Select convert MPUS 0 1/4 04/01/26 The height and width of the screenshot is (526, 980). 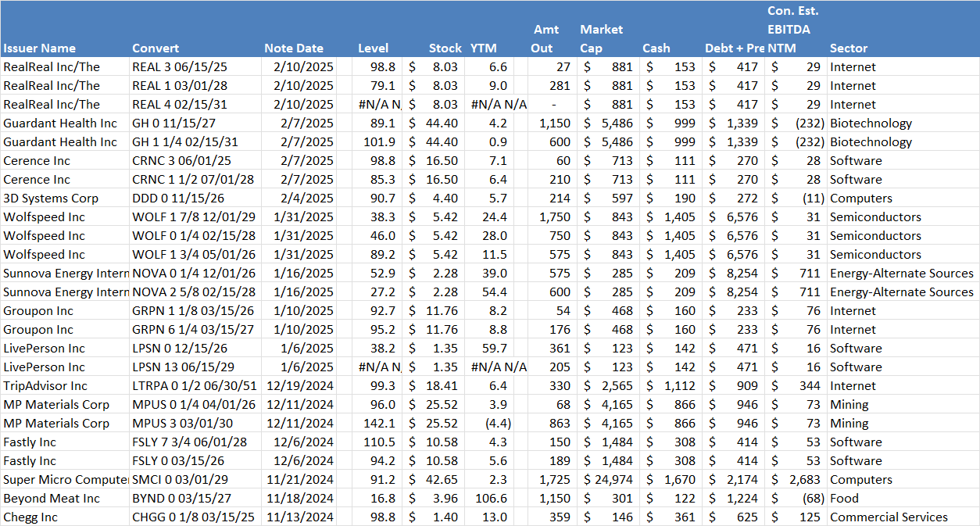[193, 405]
